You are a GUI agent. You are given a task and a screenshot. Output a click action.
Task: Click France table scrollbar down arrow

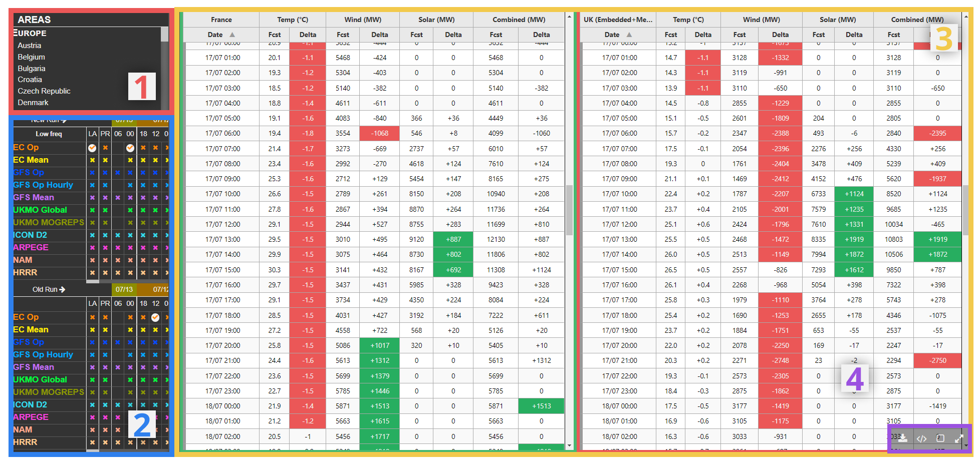click(569, 445)
